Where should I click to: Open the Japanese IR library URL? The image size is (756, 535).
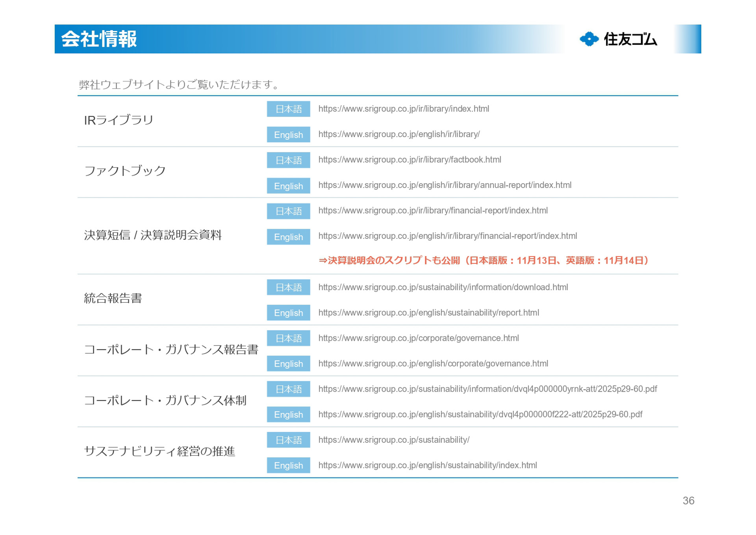click(404, 109)
